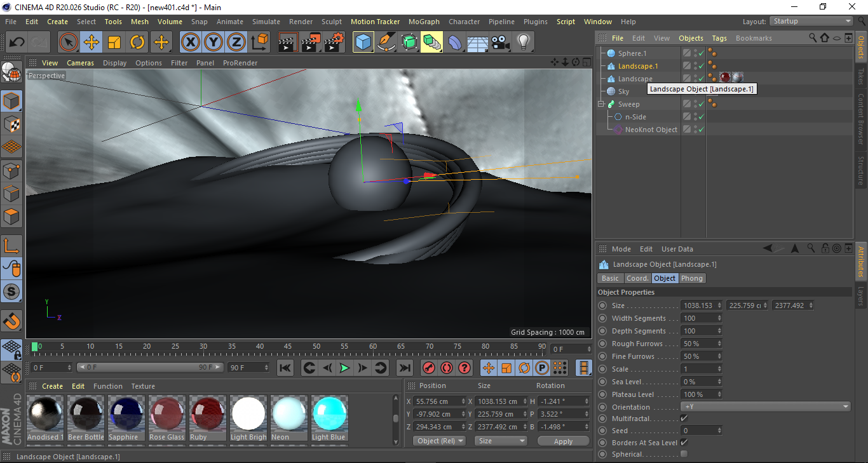Switch to the Basic attribute tab
Viewport: 868px width, 463px height.
610,278
